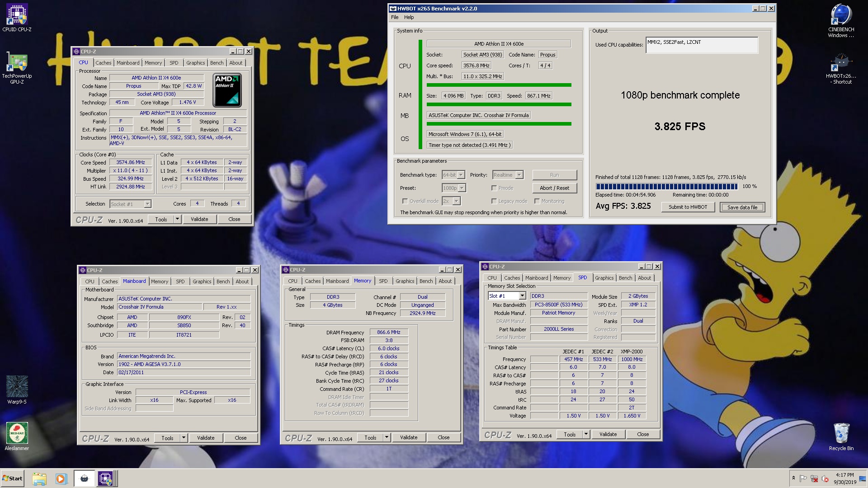Click the AMD Athlon II logo in CPU-Z
Screen dimensions: 868x488
click(x=227, y=90)
